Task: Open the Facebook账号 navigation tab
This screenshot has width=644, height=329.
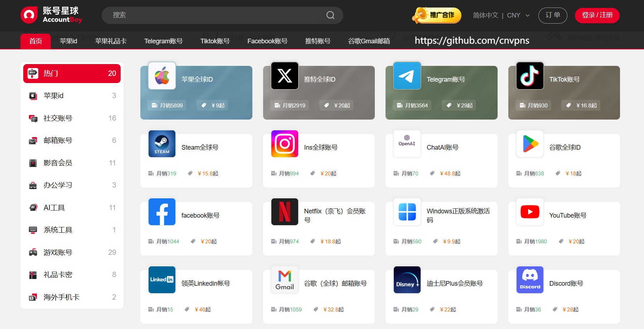Action: click(x=267, y=41)
